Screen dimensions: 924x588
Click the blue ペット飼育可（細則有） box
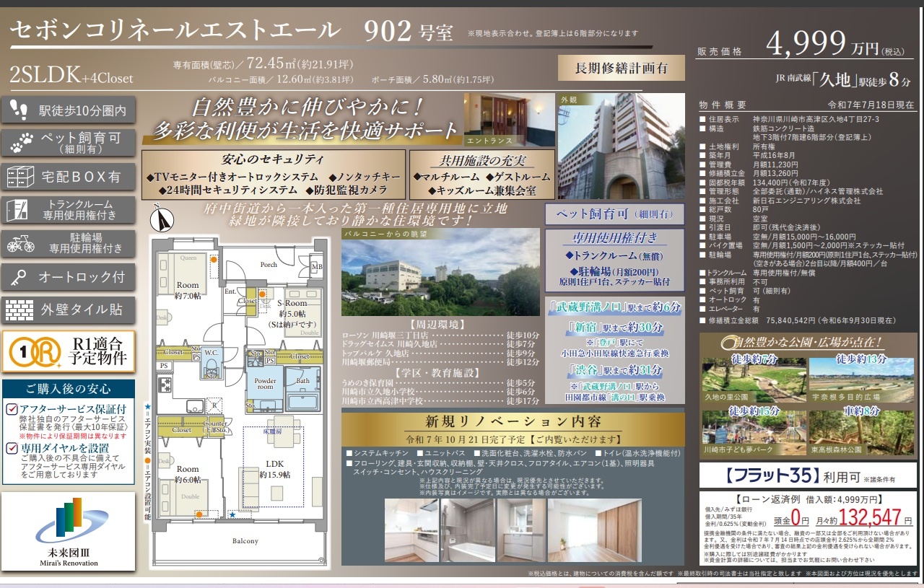point(614,214)
